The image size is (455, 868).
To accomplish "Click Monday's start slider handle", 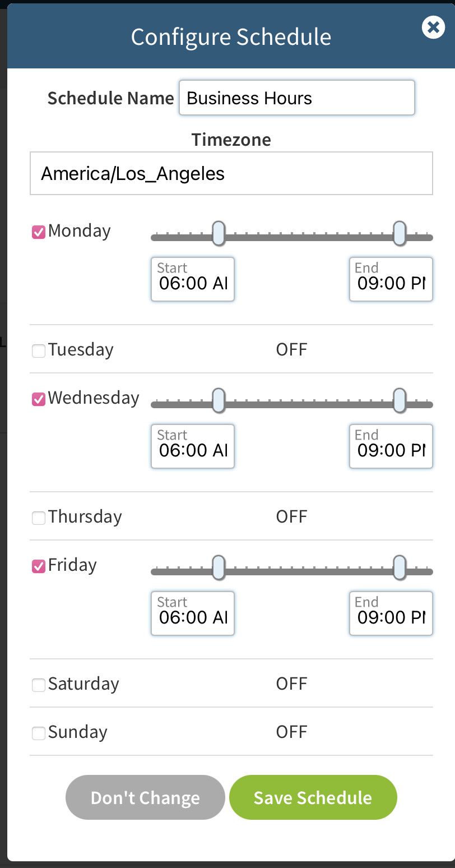I will click(219, 233).
